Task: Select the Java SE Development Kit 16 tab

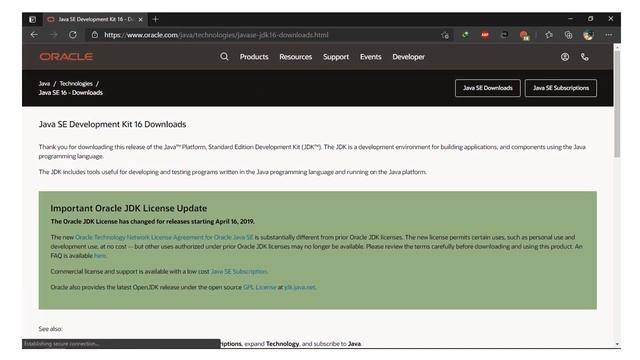Action: [x=94, y=19]
